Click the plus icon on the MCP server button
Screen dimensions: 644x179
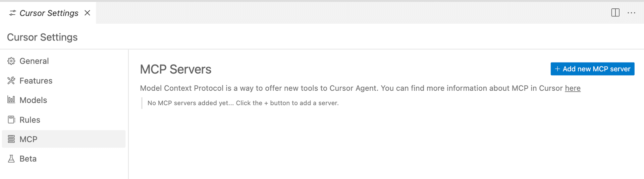(557, 69)
